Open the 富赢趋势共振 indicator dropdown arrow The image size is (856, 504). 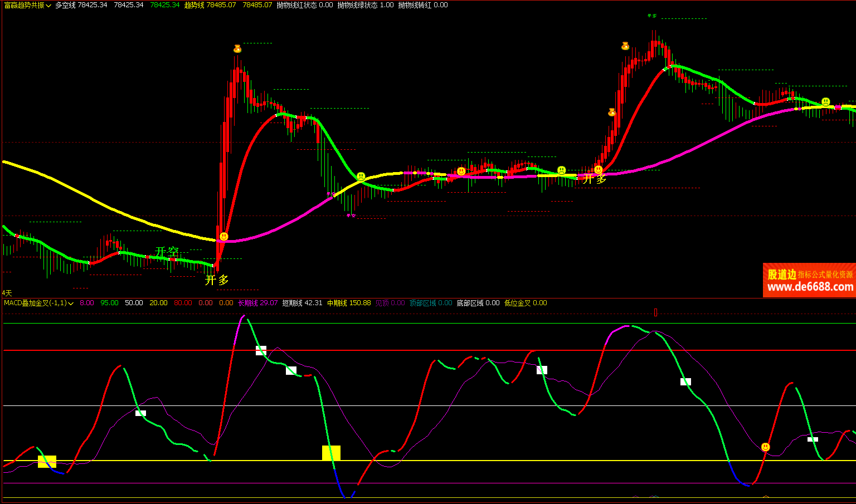[49, 6]
